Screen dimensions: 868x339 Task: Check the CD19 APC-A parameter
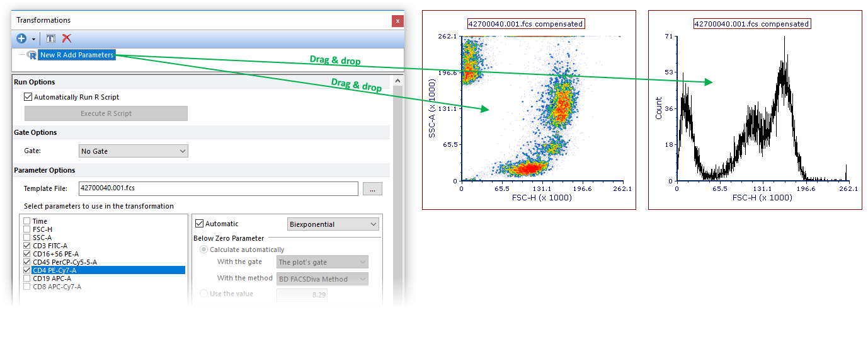[x=26, y=278]
